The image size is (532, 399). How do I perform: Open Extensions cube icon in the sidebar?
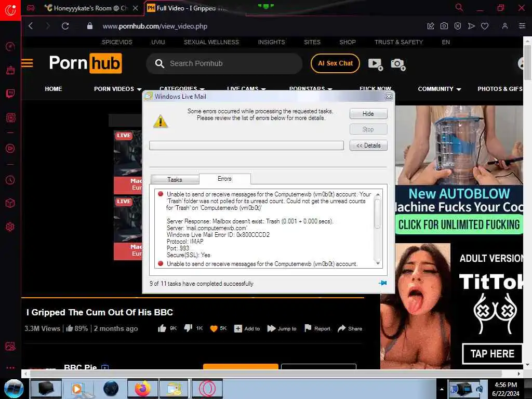tap(10, 203)
